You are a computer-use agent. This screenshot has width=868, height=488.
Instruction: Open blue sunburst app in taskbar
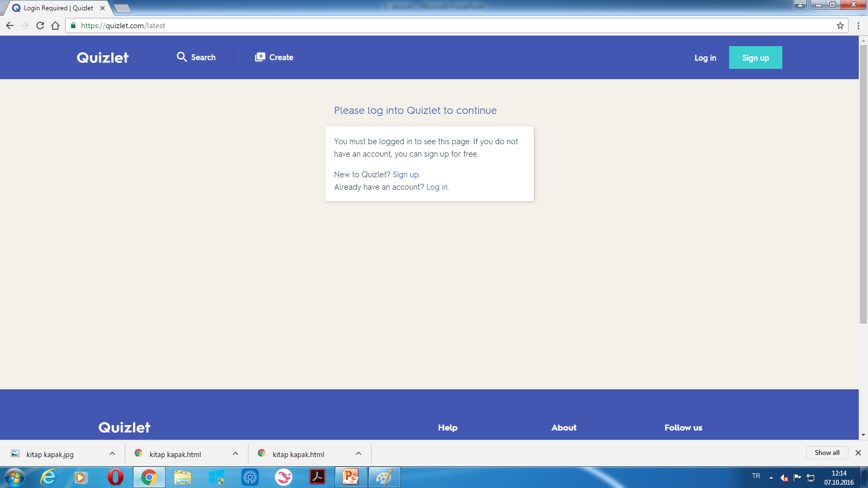click(250, 477)
